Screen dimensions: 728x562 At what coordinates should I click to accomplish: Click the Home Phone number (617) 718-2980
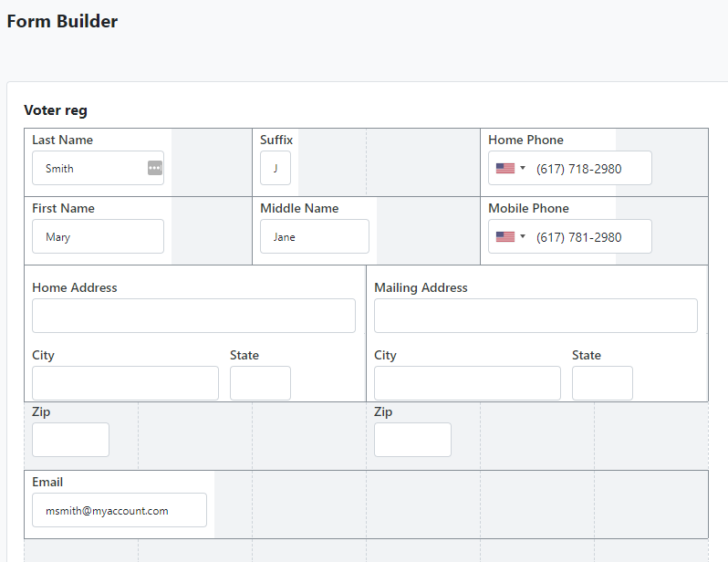click(578, 169)
